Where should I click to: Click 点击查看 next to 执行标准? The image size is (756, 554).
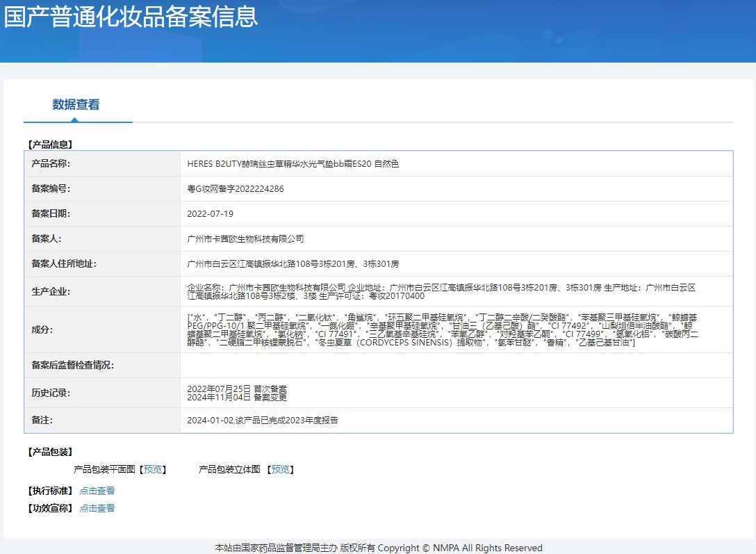(97, 491)
